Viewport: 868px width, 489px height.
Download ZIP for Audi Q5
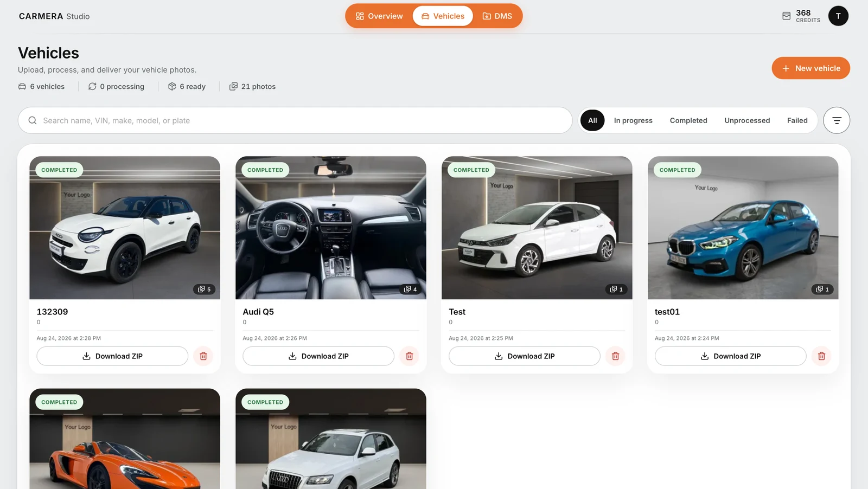point(318,356)
